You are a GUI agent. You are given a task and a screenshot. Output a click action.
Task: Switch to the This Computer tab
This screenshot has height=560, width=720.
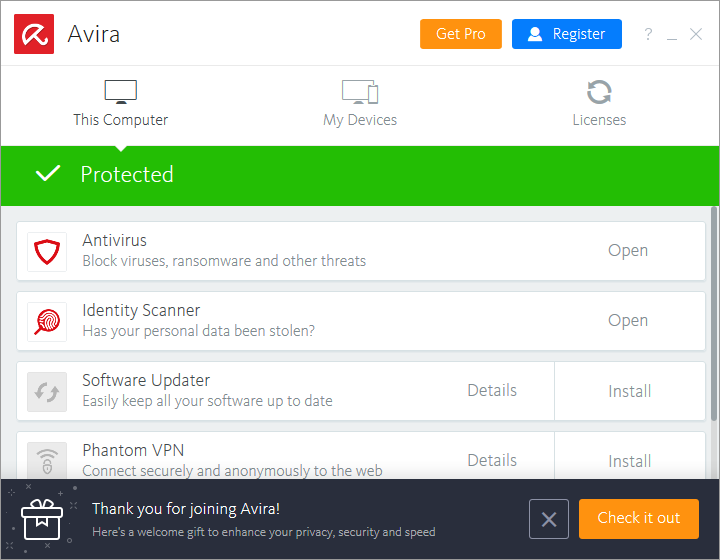pyautogui.click(x=120, y=104)
